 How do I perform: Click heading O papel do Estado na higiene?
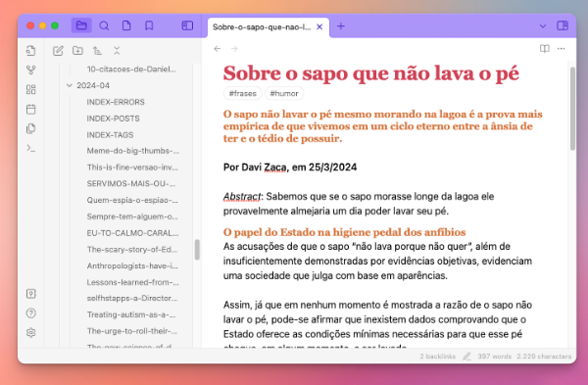344,232
